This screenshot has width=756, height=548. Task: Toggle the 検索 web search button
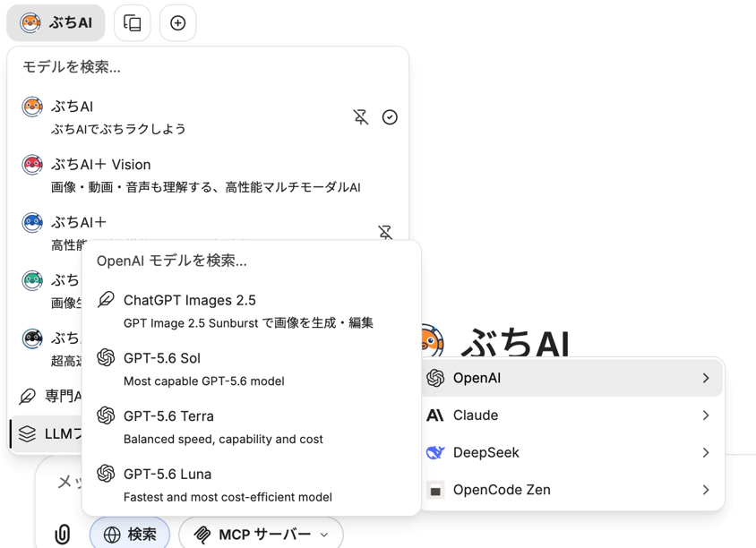point(130,534)
